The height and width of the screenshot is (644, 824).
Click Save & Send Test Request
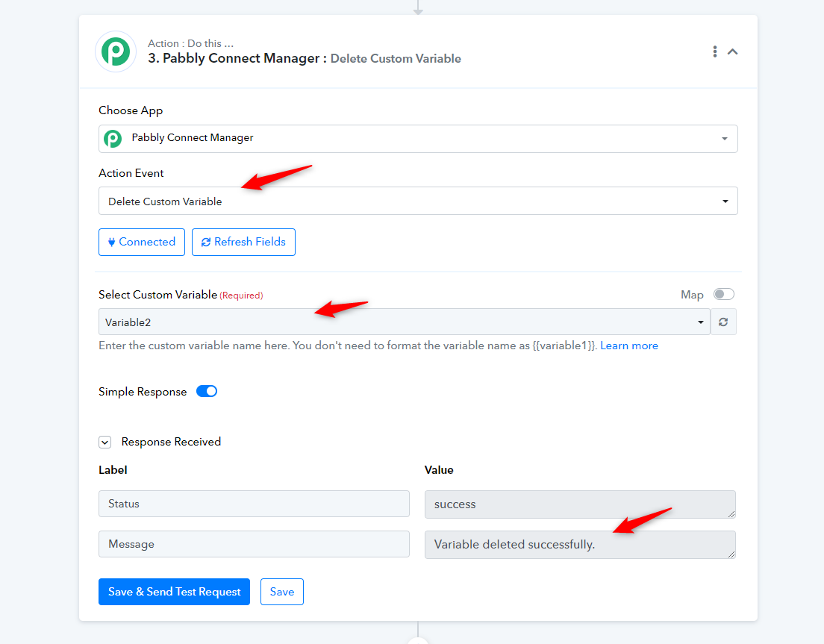tap(174, 592)
